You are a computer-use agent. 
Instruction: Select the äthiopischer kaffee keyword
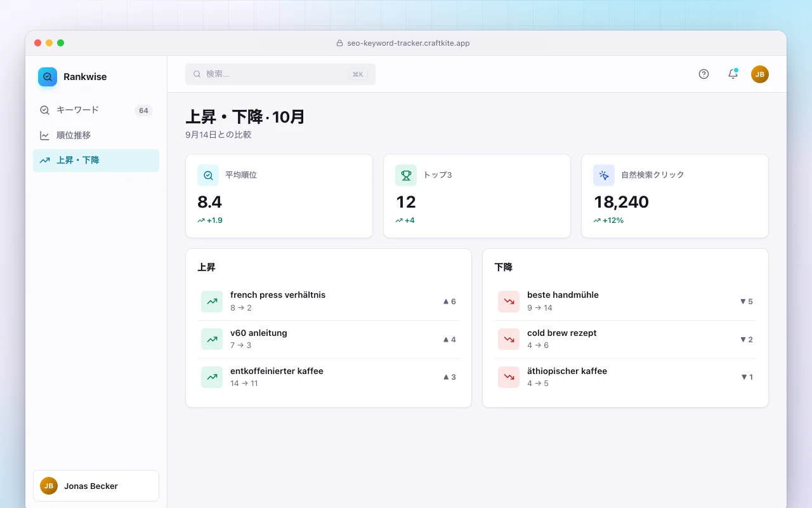coord(567,371)
